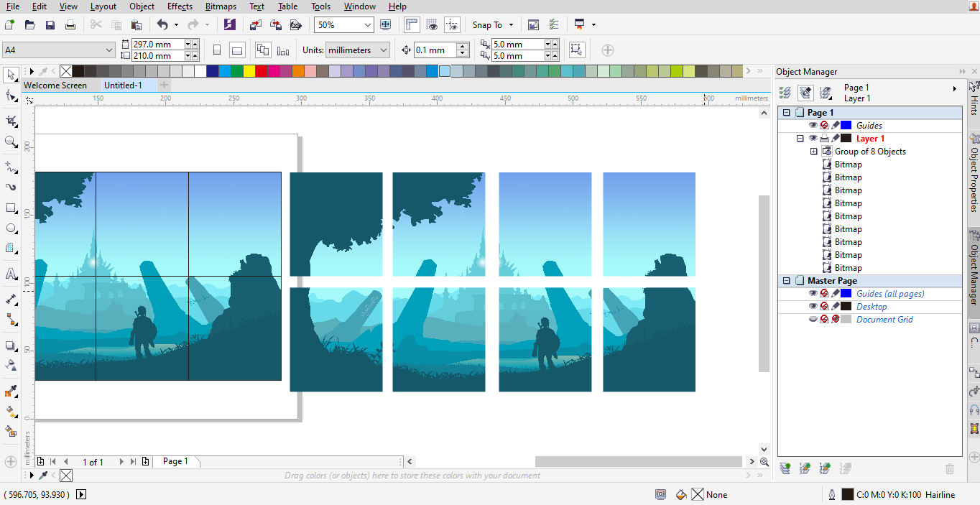Screen dimensions: 980x505
Task: Click the Open folder icon
Action: point(29,24)
